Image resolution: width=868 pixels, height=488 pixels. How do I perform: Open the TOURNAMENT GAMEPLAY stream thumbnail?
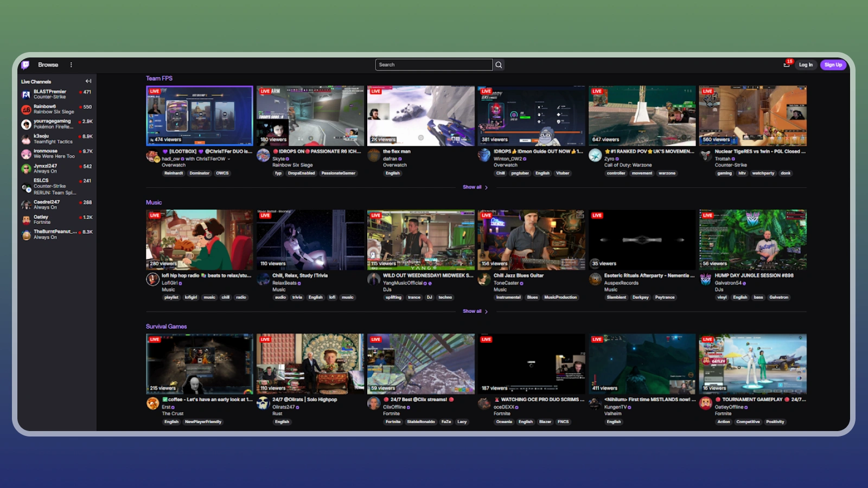click(752, 364)
